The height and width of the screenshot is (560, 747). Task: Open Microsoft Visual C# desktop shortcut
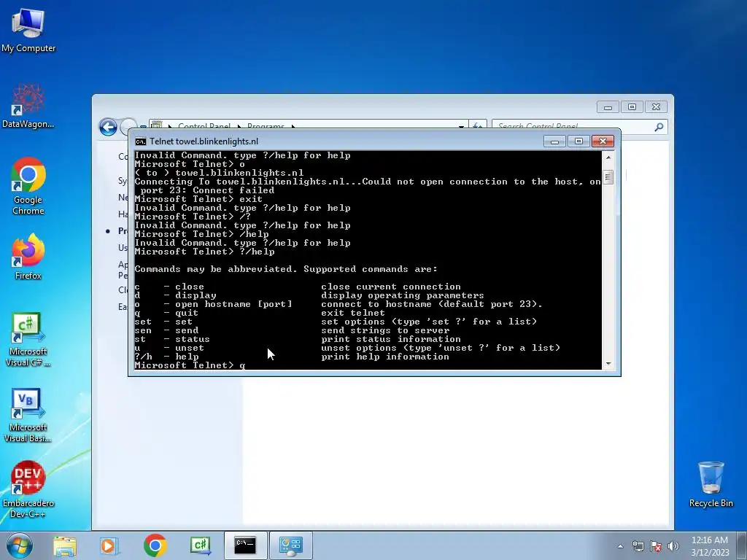tap(28, 339)
